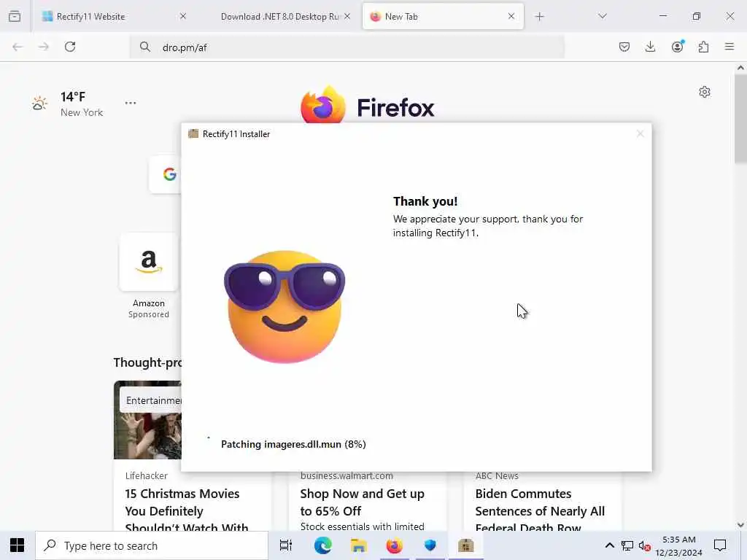Close the New Tab tab
This screenshot has width=747, height=560.
click(511, 16)
